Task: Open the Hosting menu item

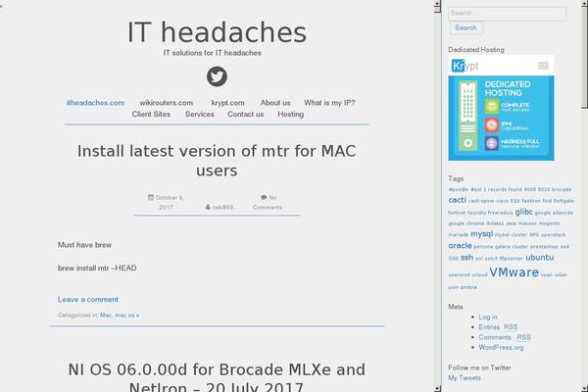Action: point(291,114)
